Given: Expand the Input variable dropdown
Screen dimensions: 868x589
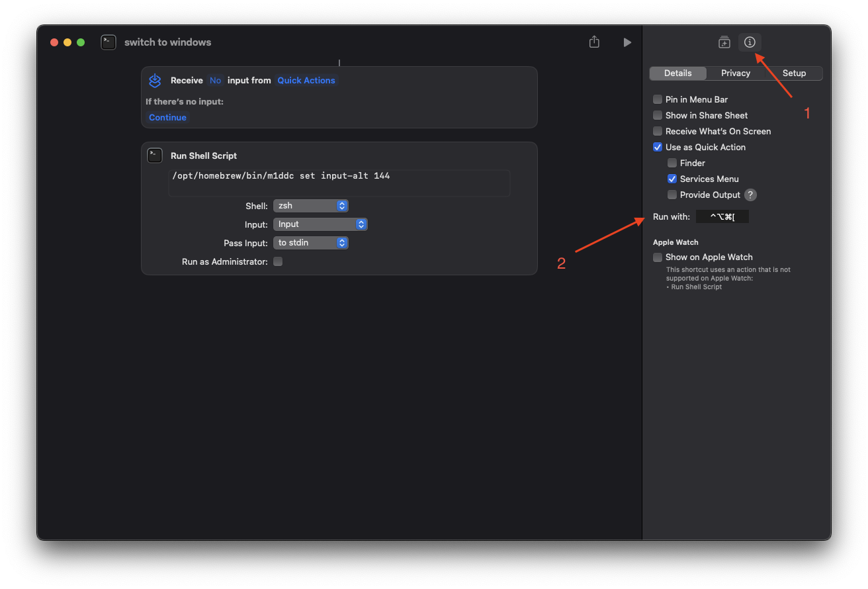Looking at the screenshot, I should [320, 224].
